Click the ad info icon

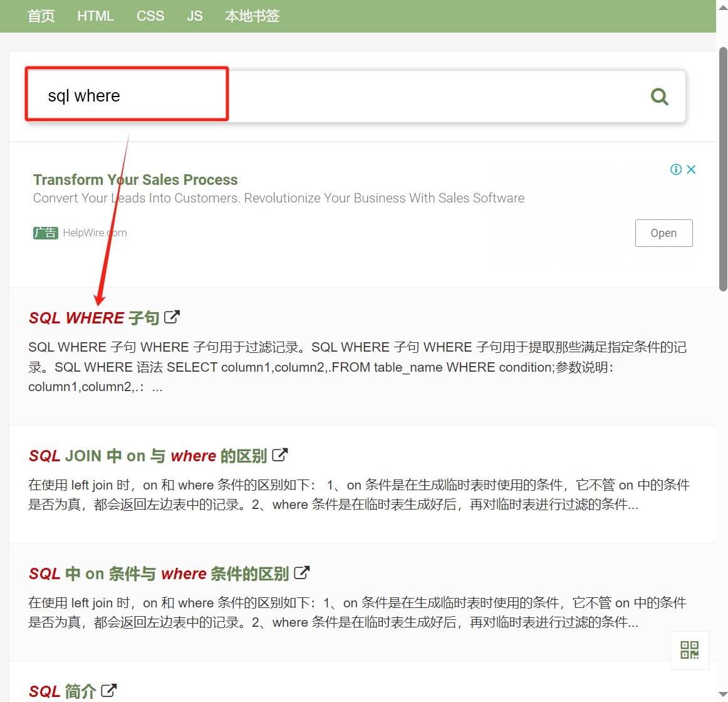(x=676, y=169)
